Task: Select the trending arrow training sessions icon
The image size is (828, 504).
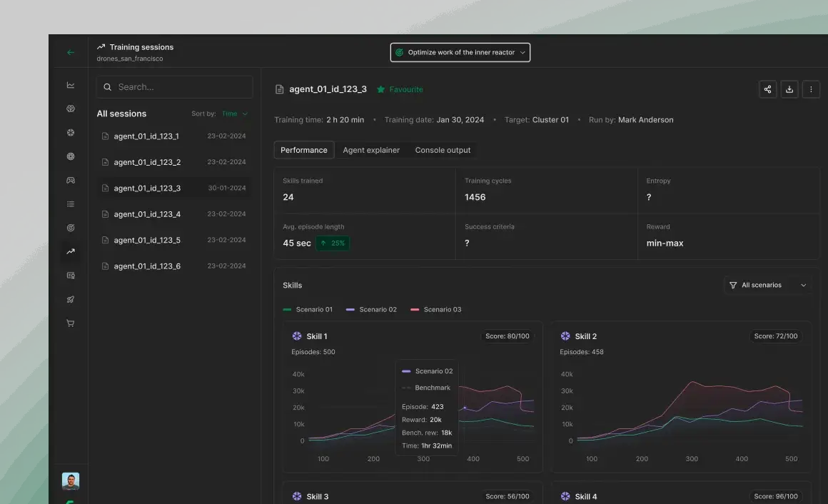Action: click(70, 251)
